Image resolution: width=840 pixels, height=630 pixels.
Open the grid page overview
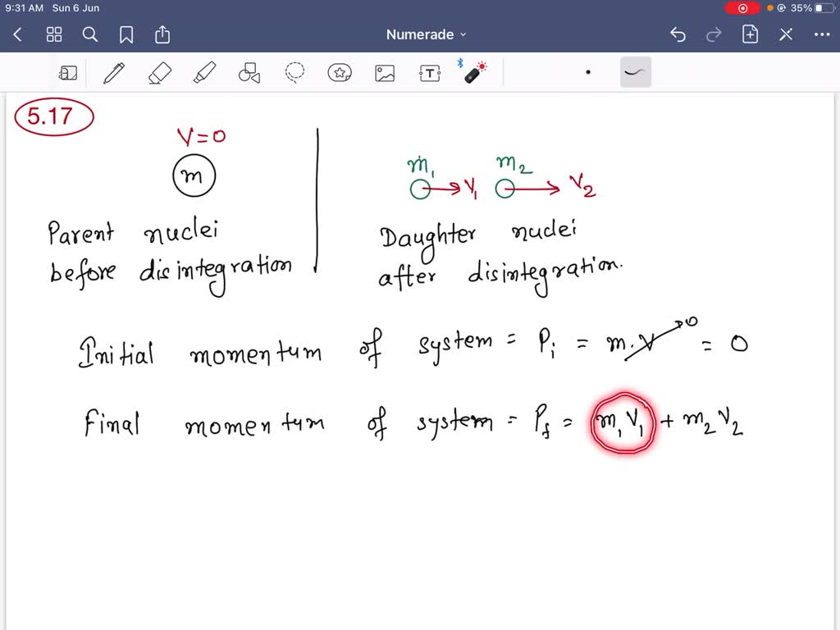[54, 34]
